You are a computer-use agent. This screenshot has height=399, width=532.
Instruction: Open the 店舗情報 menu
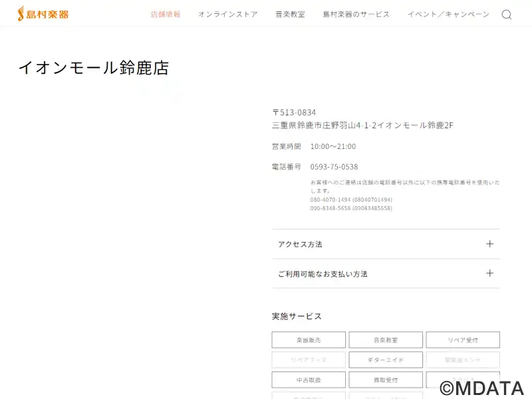point(166,14)
